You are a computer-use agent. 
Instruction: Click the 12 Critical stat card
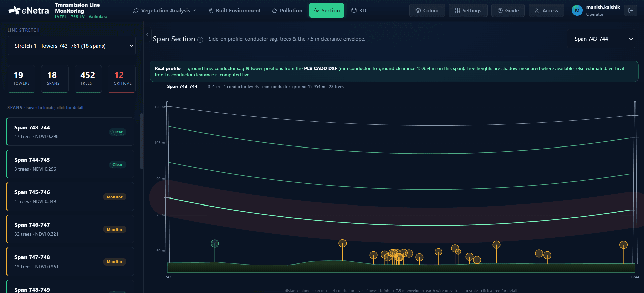pyautogui.click(x=122, y=78)
